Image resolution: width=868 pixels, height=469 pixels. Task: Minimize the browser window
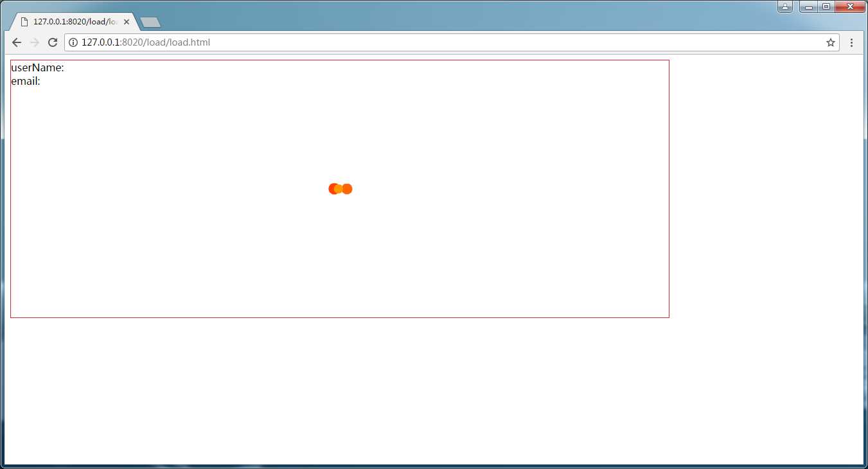[809, 6]
